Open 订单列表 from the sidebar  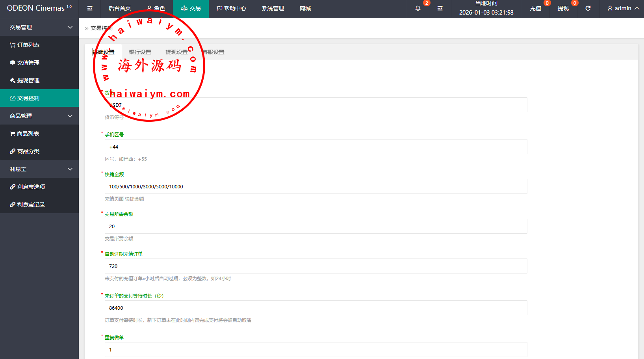[x=28, y=45]
